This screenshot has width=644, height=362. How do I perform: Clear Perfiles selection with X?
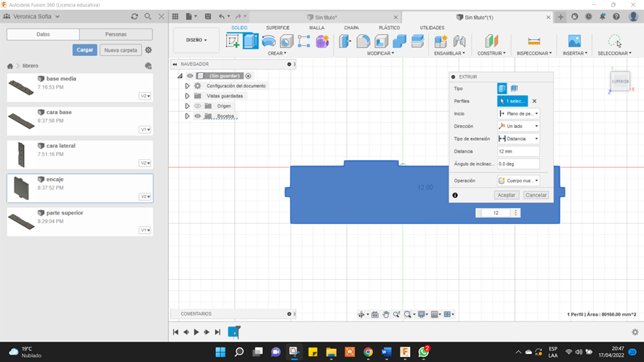[534, 101]
